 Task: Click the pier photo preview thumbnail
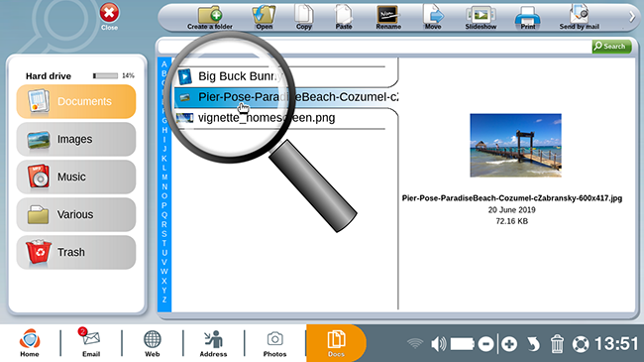tap(515, 146)
